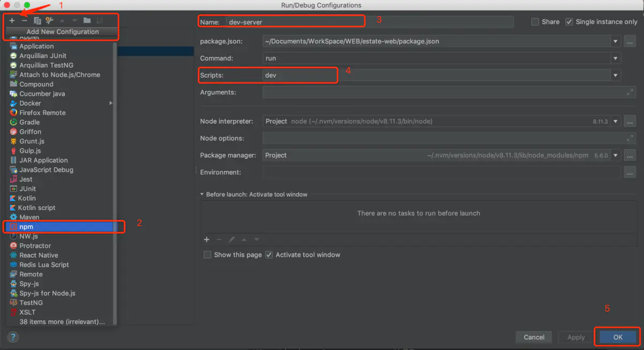This screenshot has width=644, height=350.
Task: Click the Sort Configurations icon
Action: point(99,20)
